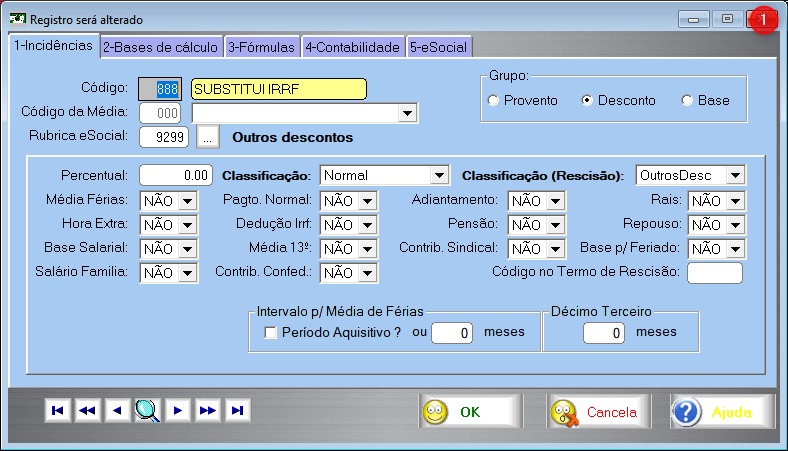Click the Percentual input field
Screen dimensions: 788x451
click(x=176, y=175)
